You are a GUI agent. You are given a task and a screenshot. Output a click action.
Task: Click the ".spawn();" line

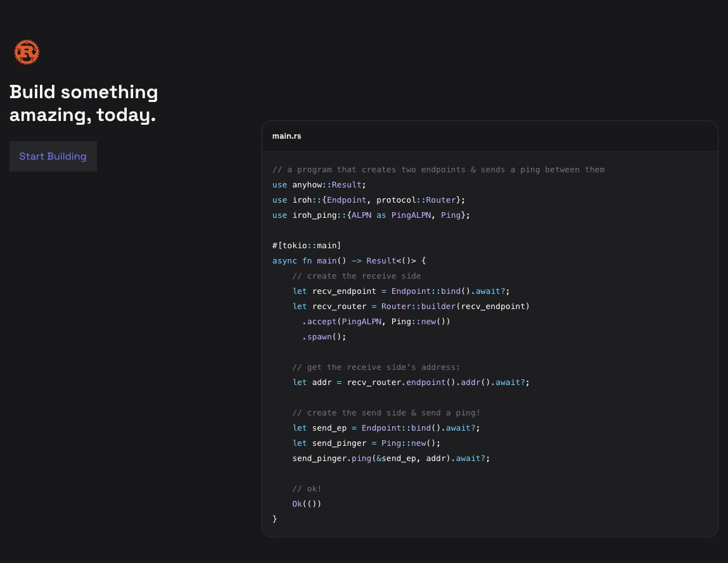pos(324,337)
